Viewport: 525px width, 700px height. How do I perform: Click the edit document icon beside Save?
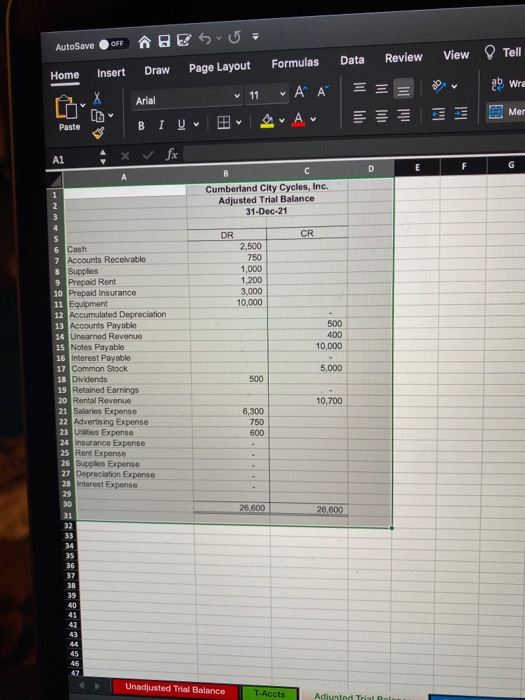[184, 40]
